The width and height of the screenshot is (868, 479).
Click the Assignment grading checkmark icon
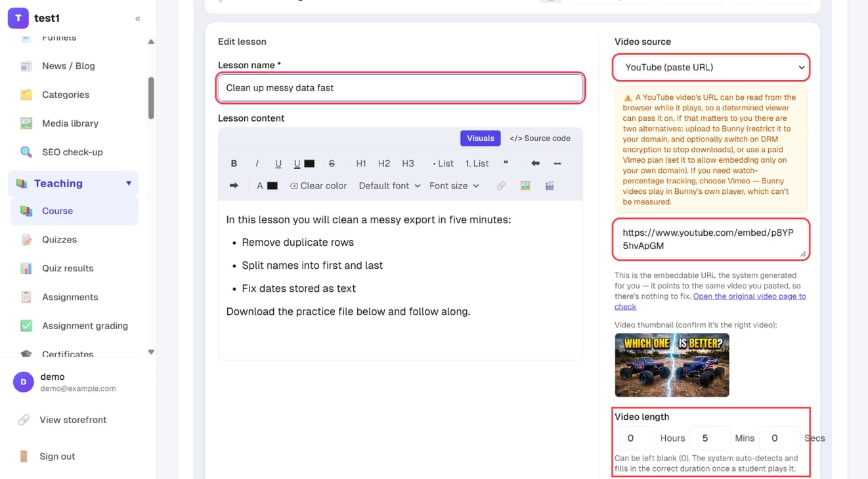(26, 326)
